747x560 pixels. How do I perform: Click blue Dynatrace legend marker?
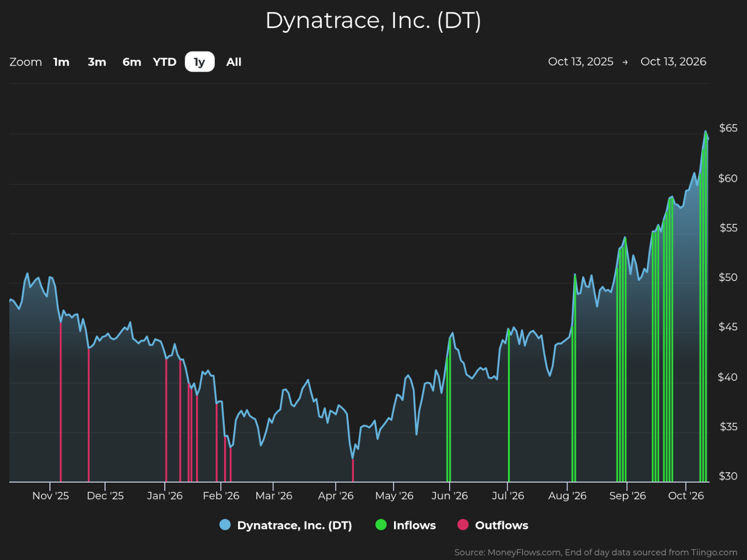click(x=225, y=525)
